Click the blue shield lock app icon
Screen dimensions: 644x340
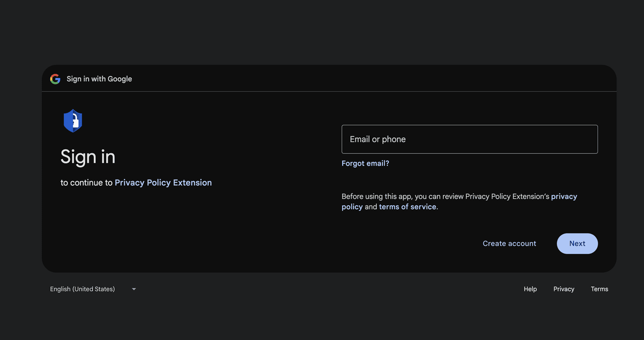click(73, 121)
